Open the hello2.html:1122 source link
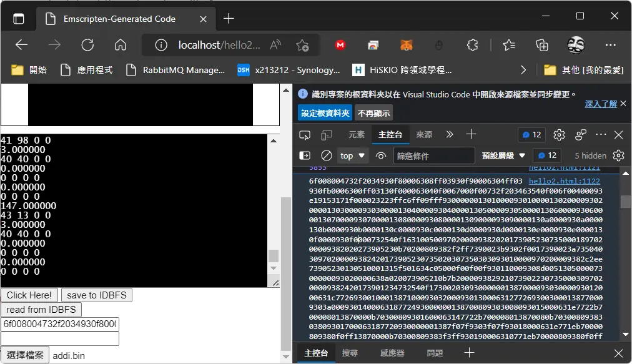This screenshot has width=632, height=364. 565,181
